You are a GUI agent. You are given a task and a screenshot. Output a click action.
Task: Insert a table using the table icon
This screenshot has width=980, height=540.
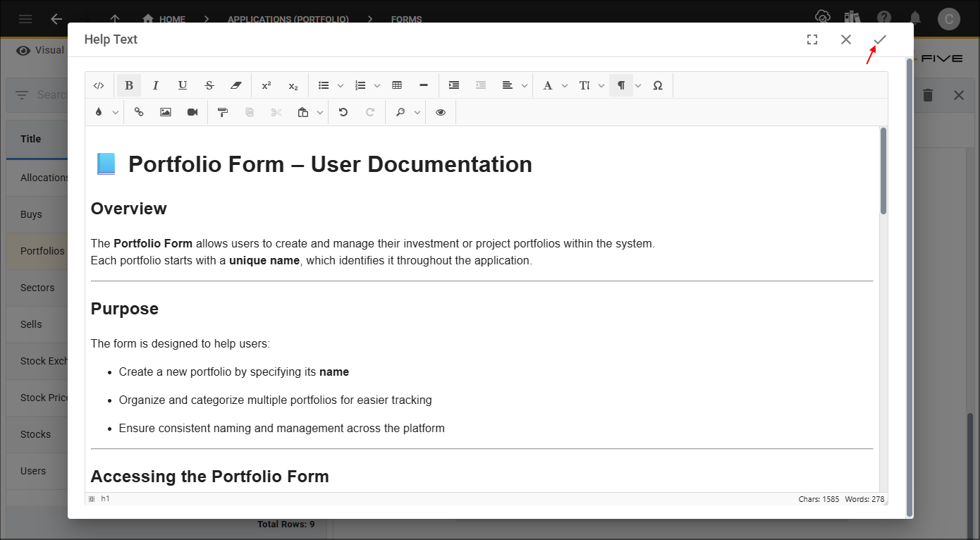coord(397,85)
